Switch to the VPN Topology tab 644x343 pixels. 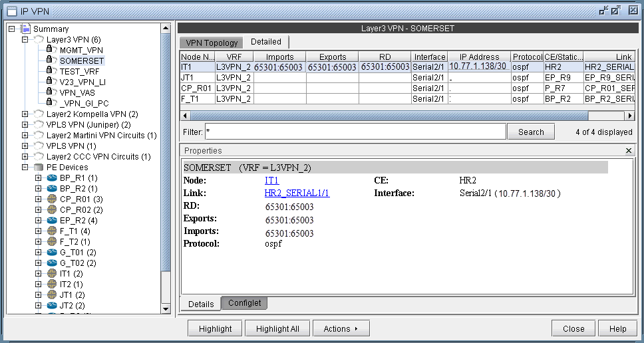212,43
